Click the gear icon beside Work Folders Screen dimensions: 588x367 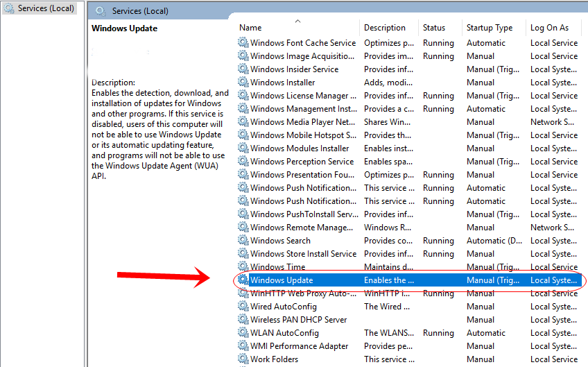click(x=243, y=359)
